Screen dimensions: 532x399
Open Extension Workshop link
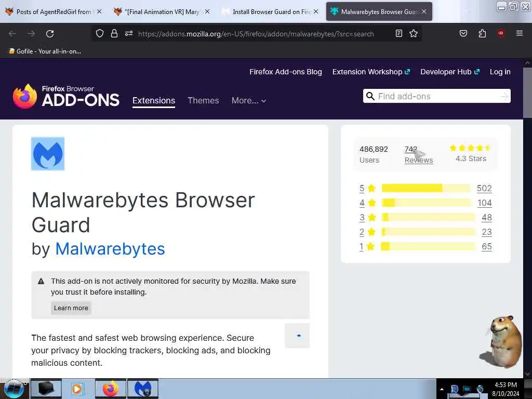371,72
